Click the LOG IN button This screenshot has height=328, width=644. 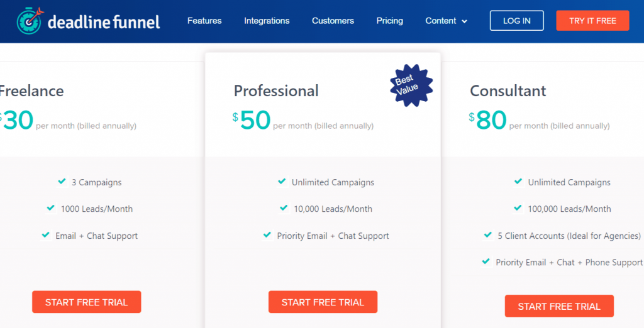[517, 21]
